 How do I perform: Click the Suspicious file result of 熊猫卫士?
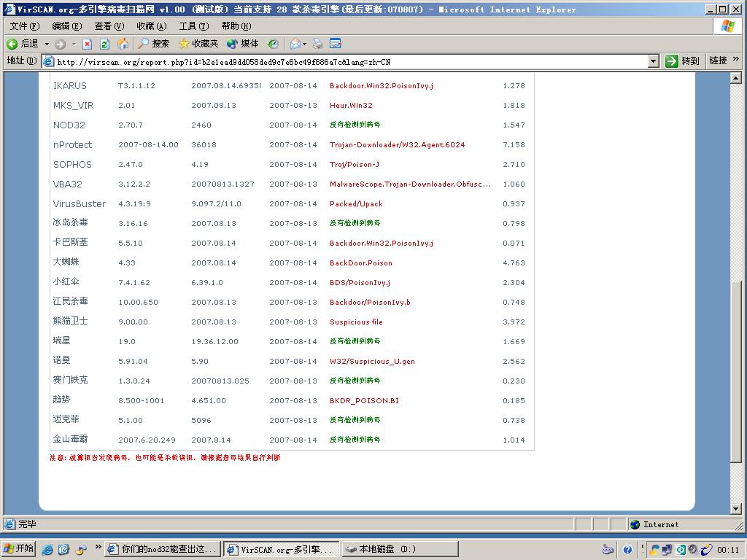pyautogui.click(x=356, y=322)
